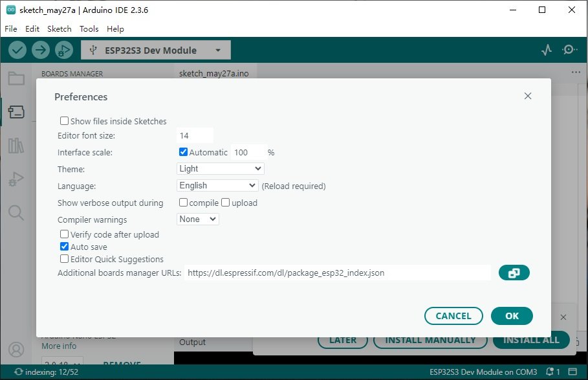
Task: Click the USB icon in board selector
Action: coord(93,50)
